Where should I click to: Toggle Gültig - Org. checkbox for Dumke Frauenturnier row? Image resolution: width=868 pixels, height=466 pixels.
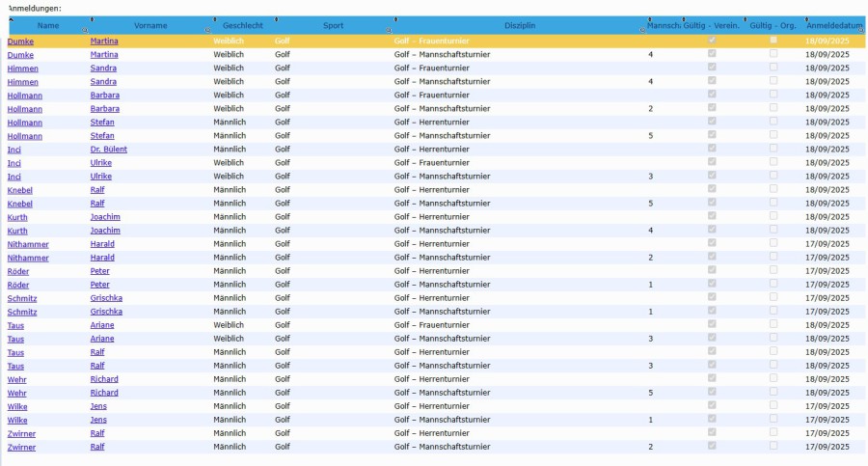click(x=773, y=41)
